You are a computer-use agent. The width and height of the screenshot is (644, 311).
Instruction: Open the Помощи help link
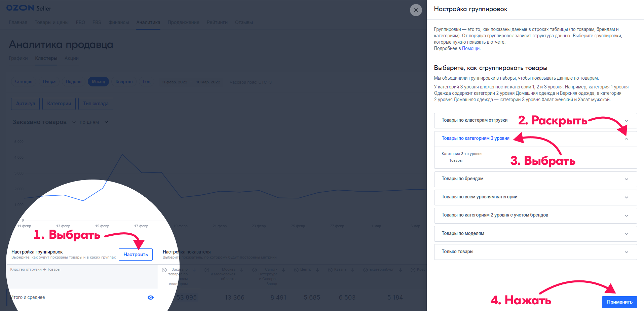point(470,48)
